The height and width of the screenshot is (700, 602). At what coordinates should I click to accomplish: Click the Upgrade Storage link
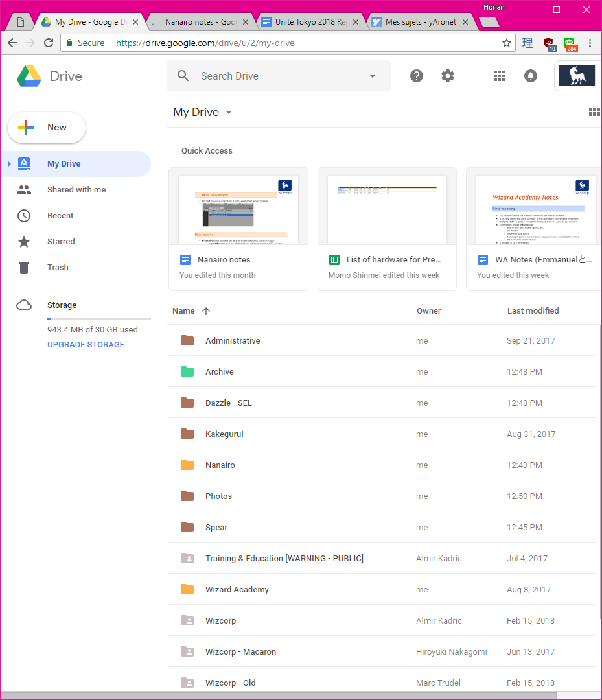coord(86,345)
